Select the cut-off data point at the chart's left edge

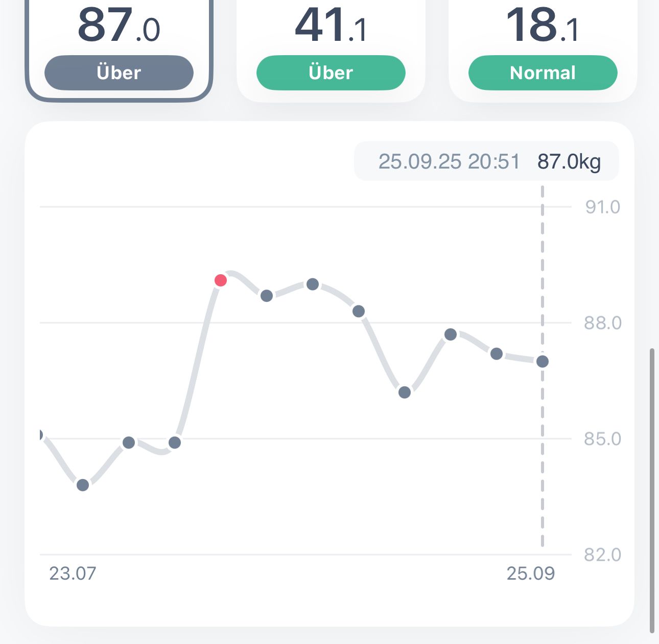[x=41, y=435]
